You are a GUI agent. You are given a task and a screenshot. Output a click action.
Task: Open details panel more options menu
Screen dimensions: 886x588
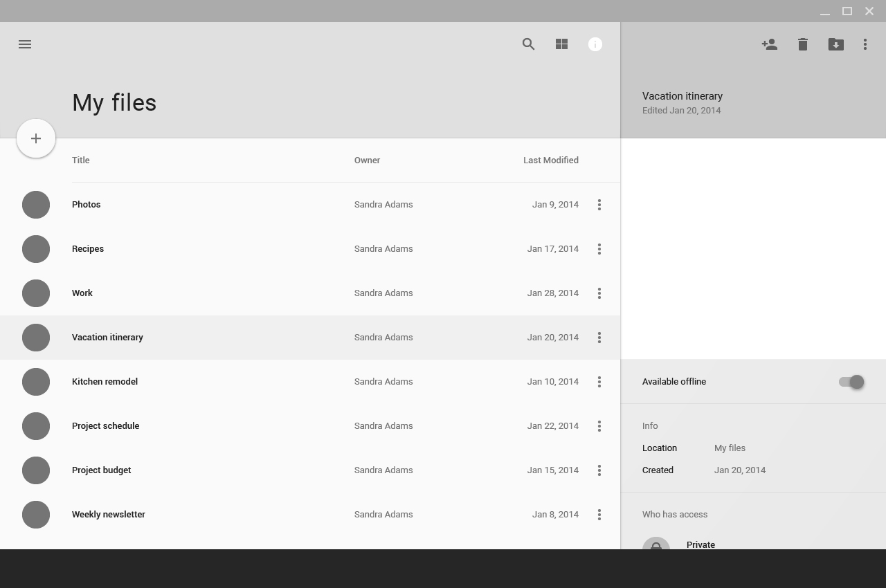pyautogui.click(x=865, y=44)
